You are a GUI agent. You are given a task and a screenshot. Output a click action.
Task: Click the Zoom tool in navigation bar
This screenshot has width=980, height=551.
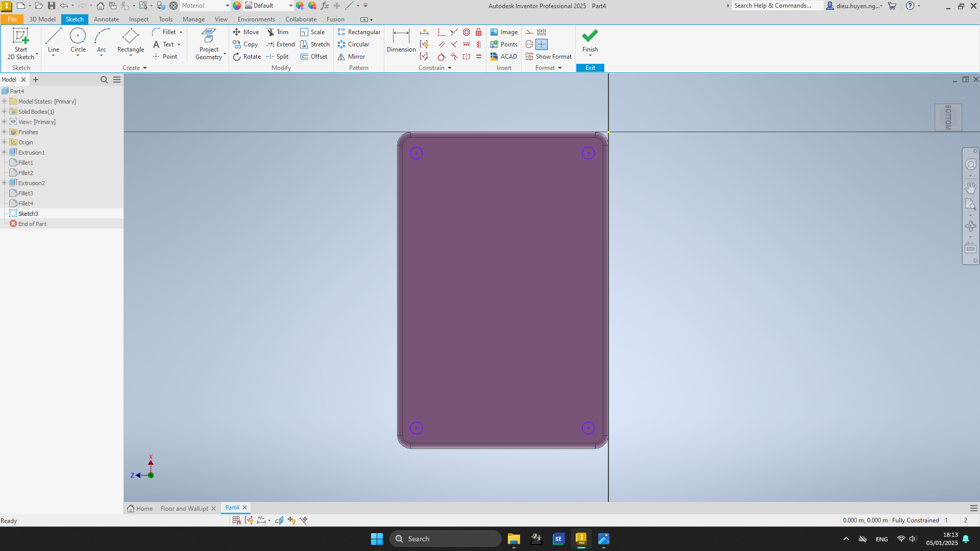pyautogui.click(x=970, y=205)
